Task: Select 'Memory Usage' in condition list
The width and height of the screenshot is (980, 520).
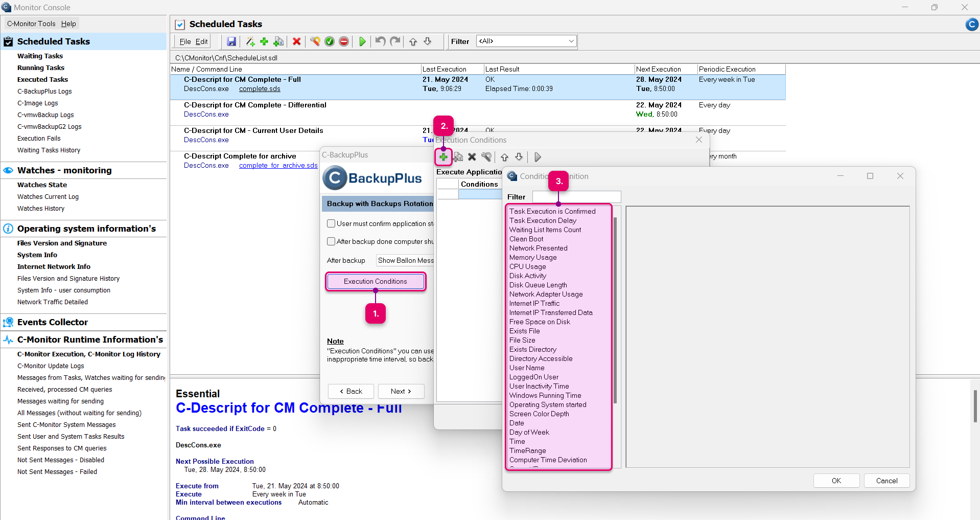Action: click(x=533, y=257)
